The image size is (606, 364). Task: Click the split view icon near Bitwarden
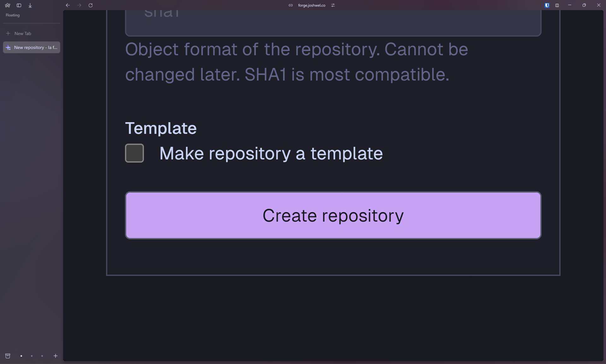[x=557, y=5]
